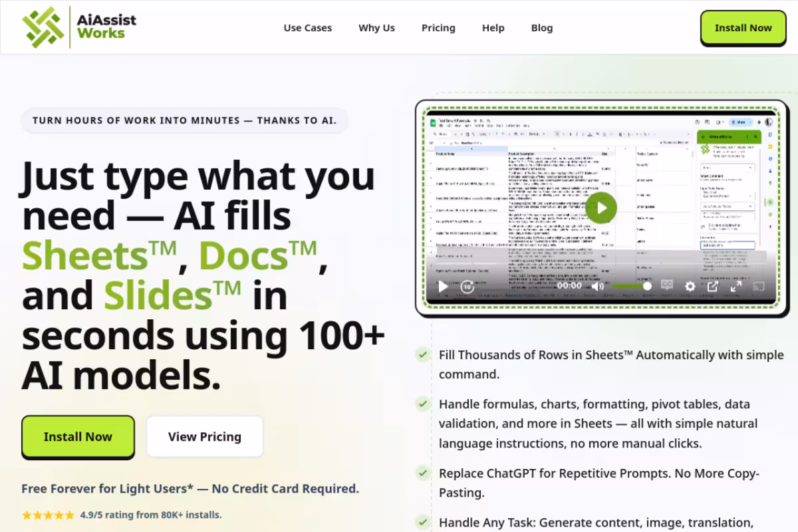Click checkmark icon beside 'Replace ChatGPT'

[422, 473]
